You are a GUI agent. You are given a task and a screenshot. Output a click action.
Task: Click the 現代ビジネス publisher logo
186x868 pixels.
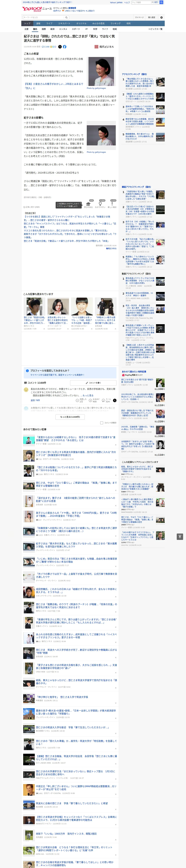(x=104, y=47)
